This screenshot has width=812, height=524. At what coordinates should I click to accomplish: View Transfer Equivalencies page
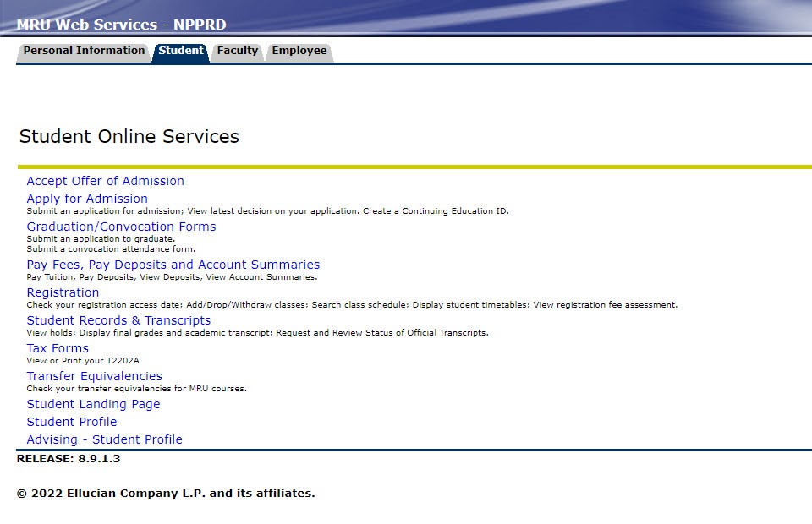(x=94, y=377)
